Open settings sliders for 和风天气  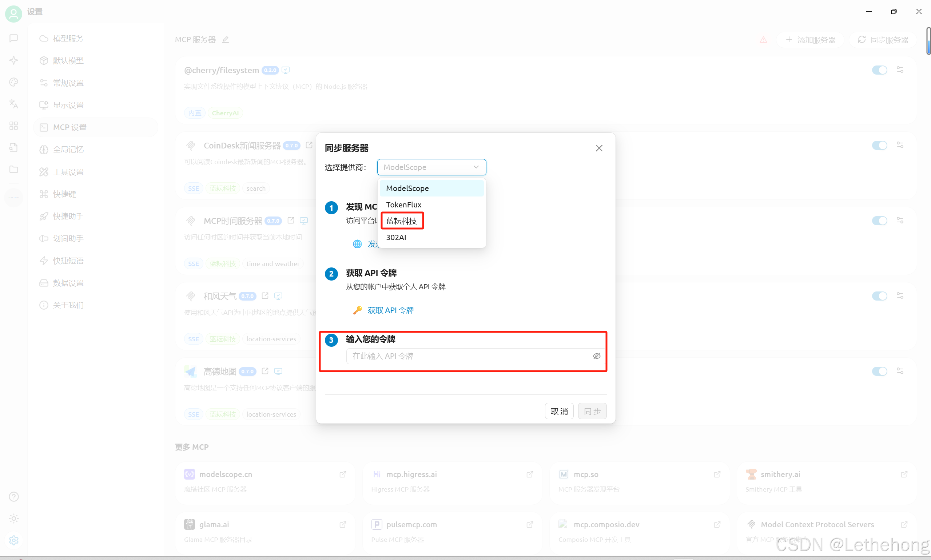pyautogui.click(x=900, y=296)
